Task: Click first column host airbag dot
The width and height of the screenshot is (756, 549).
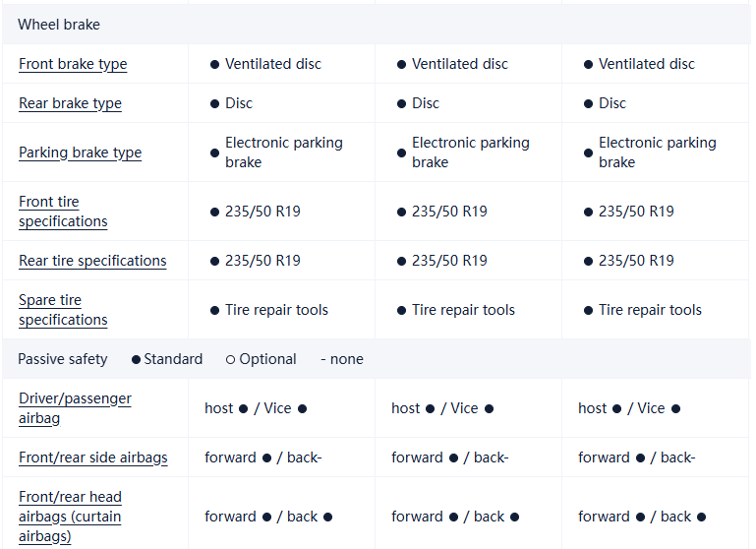Action: 243,409
